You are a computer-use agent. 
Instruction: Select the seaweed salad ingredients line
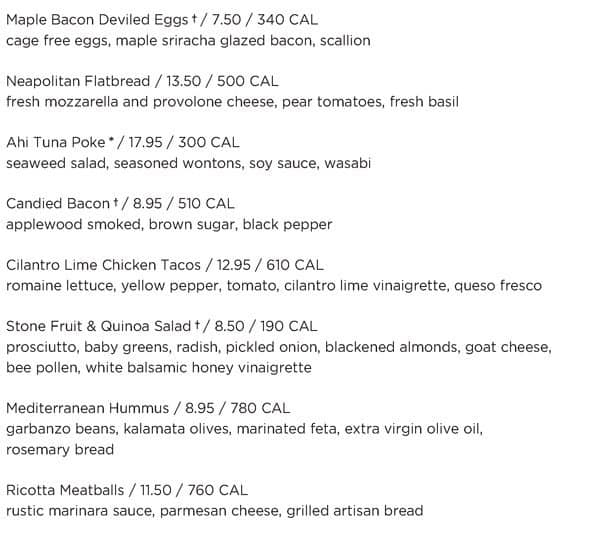coord(188,163)
